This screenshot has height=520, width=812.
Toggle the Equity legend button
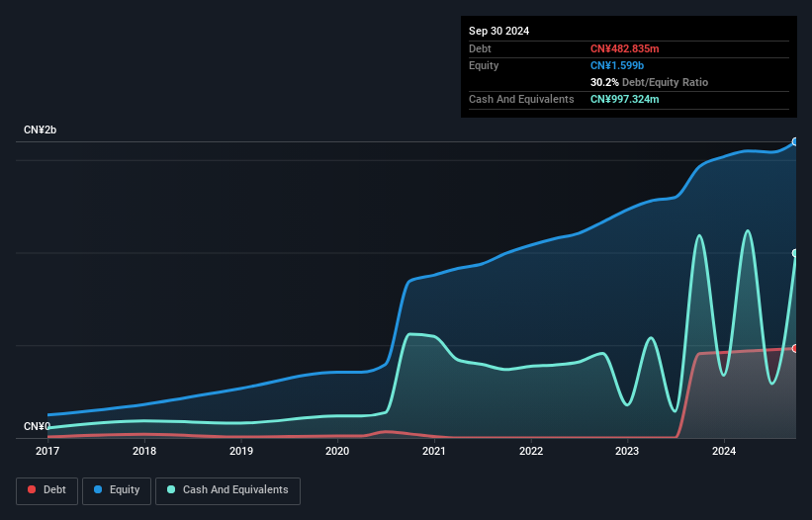(x=117, y=490)
